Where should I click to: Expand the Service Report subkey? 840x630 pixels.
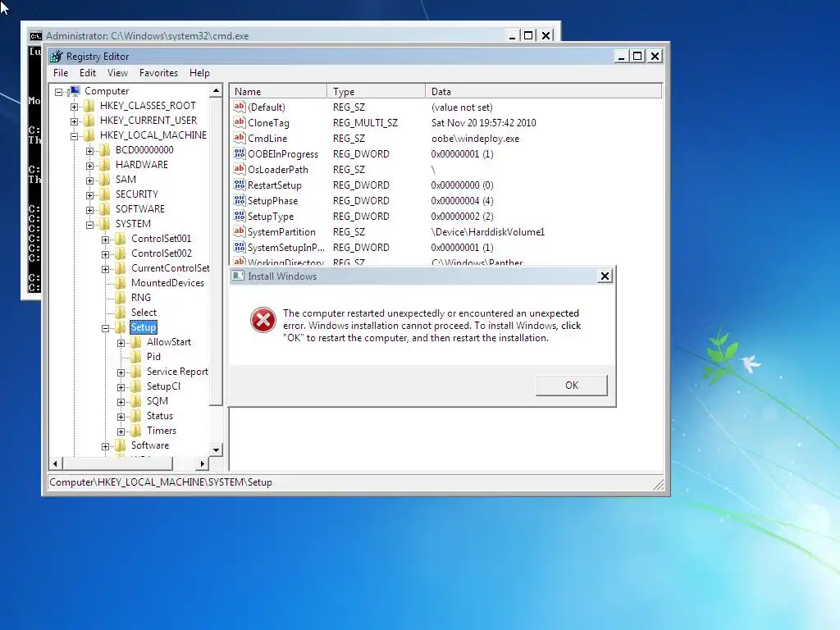click(x=121, y=372)
